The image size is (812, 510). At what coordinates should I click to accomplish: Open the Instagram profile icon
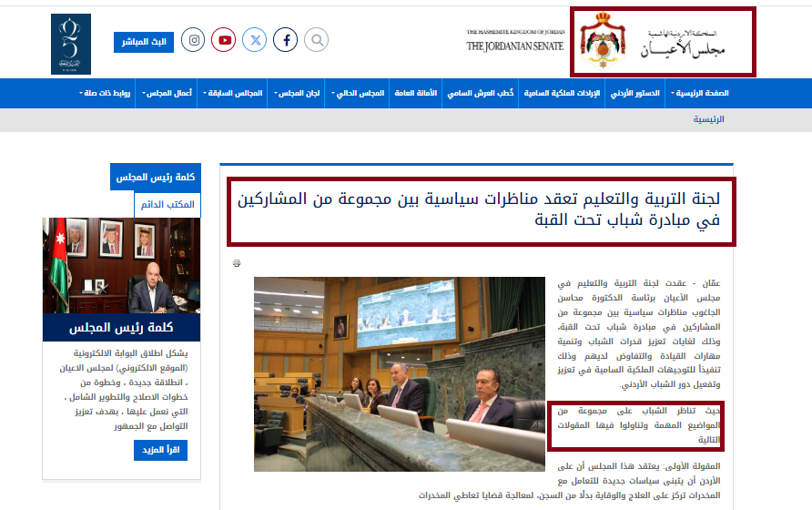[193, 40]
